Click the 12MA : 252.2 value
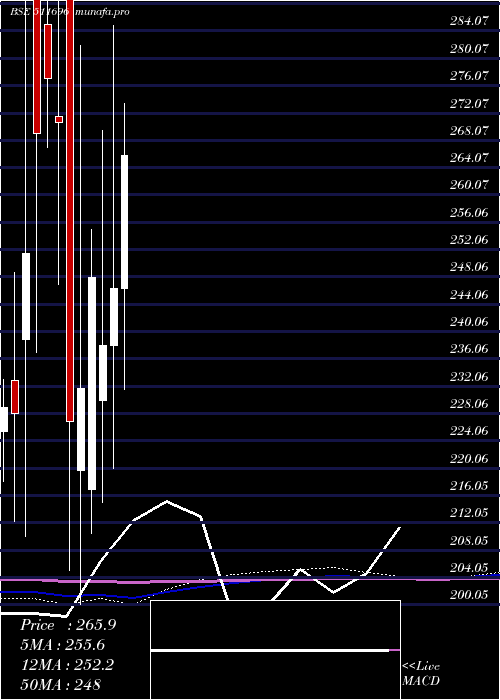The height and width of the screenshot is (700, 500). 68,665
